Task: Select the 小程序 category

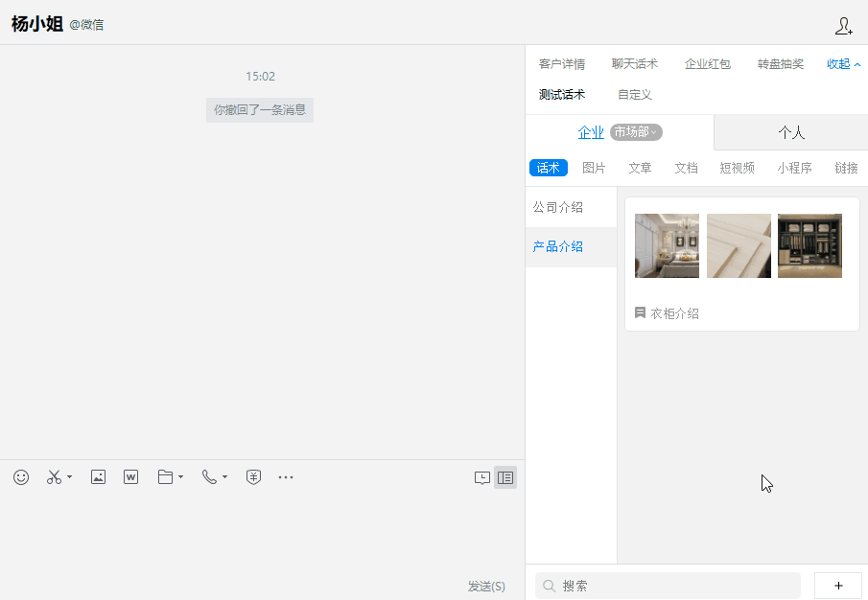Action: point(794,168)
